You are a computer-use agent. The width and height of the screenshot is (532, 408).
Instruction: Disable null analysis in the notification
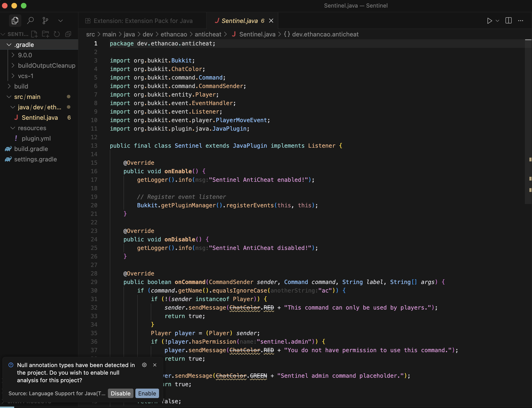120,393
